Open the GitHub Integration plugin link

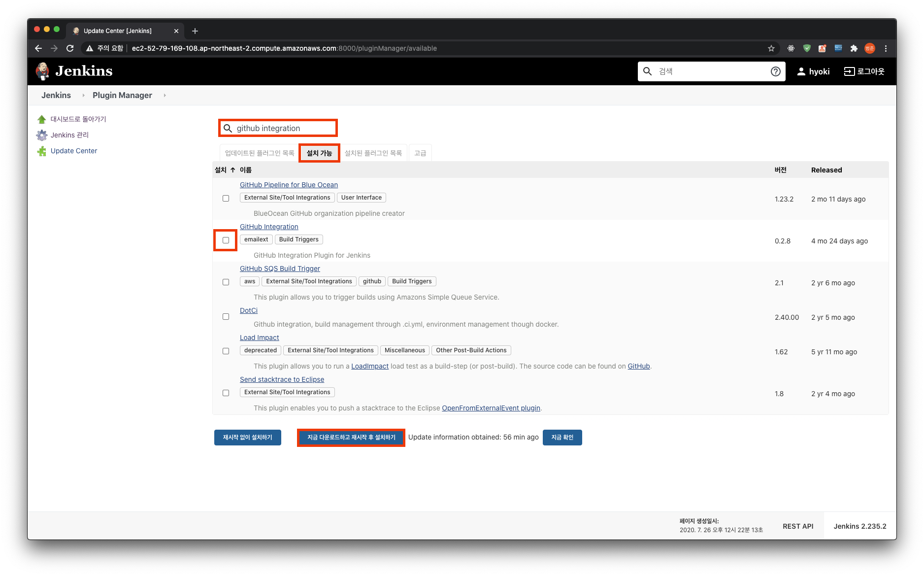click(269, 227)
